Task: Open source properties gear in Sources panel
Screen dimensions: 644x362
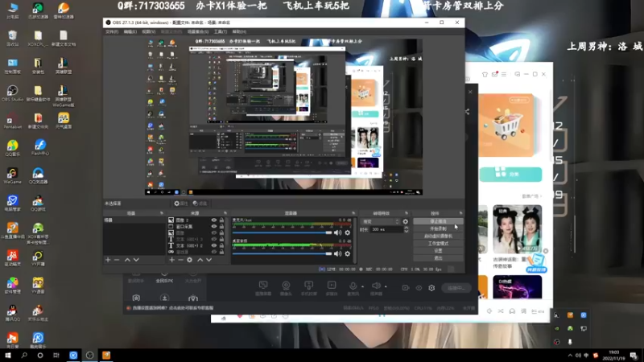Action: point(189,260)
